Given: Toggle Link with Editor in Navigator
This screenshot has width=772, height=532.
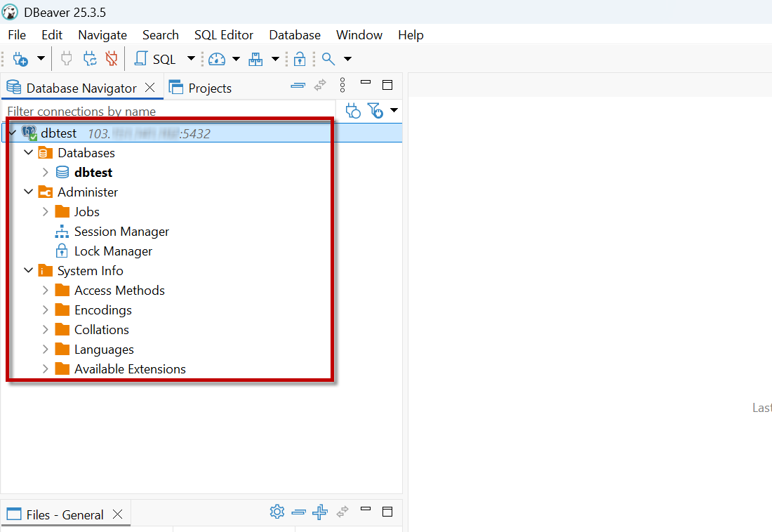Looking at the screenshot, I should (x=320, y=86).
